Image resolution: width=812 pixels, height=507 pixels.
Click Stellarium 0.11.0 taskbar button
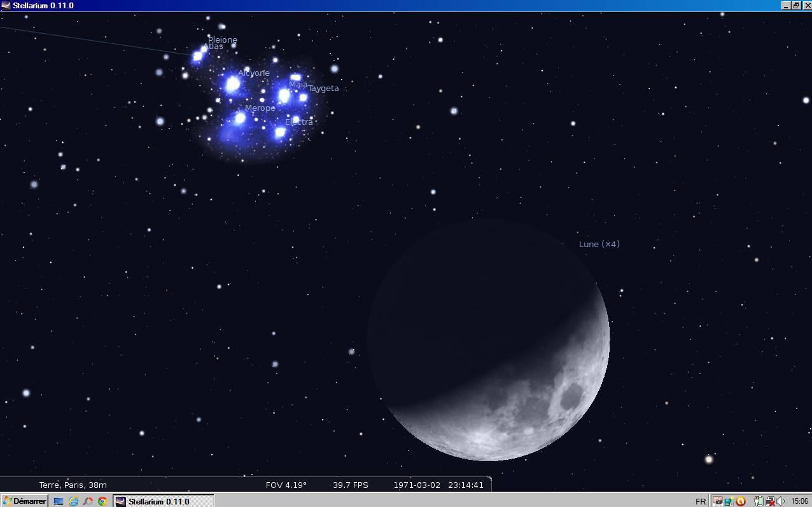(x=164, y=501)
